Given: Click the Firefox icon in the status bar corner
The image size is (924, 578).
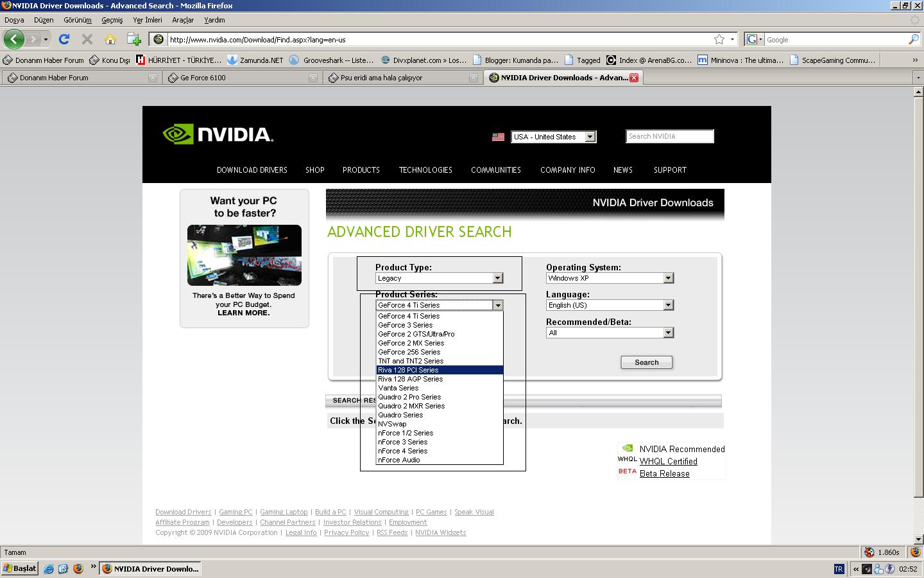Looking at the screenshot, I should pyautogui.click(x=916, y=552).
